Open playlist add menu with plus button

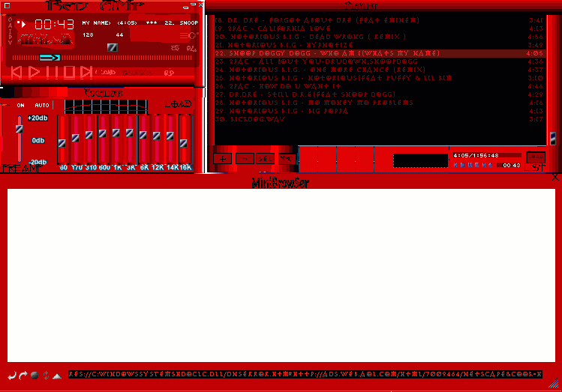(223, 159)
